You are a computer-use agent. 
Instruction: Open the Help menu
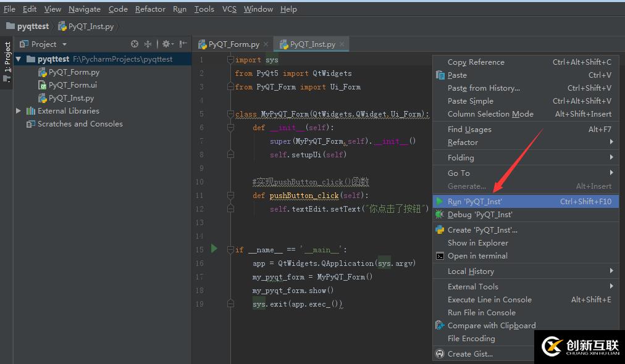(x=288, y=9)
